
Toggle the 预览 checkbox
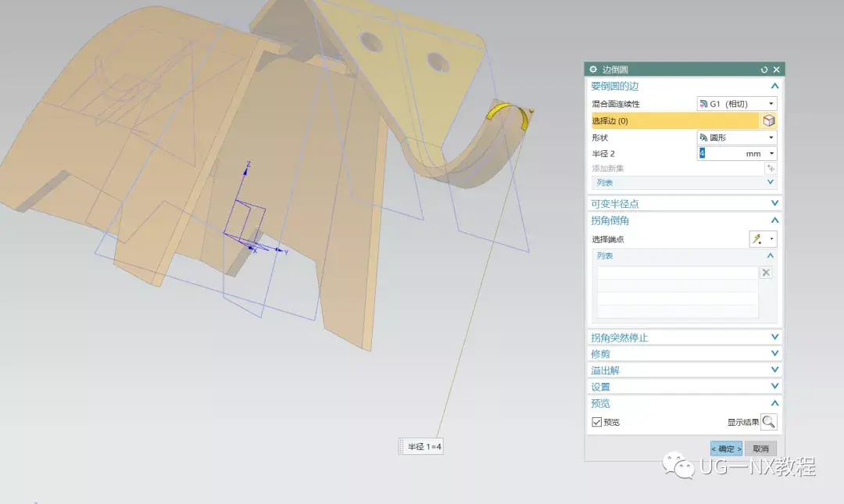click(596, 422)
